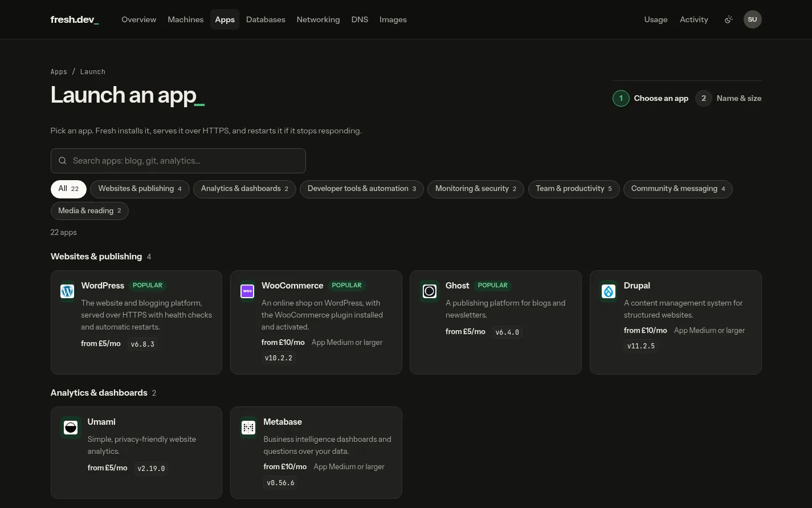This screenshot has width=812, height=508.
Task: Click the fresh.dev_ logo
Action: pos(75,19)
